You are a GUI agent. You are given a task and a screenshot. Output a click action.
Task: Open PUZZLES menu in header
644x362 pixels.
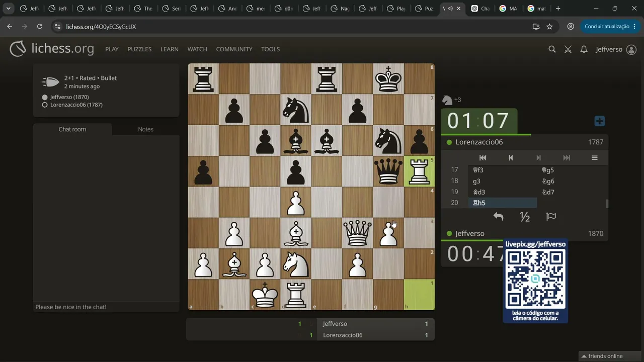click(139, 49)
